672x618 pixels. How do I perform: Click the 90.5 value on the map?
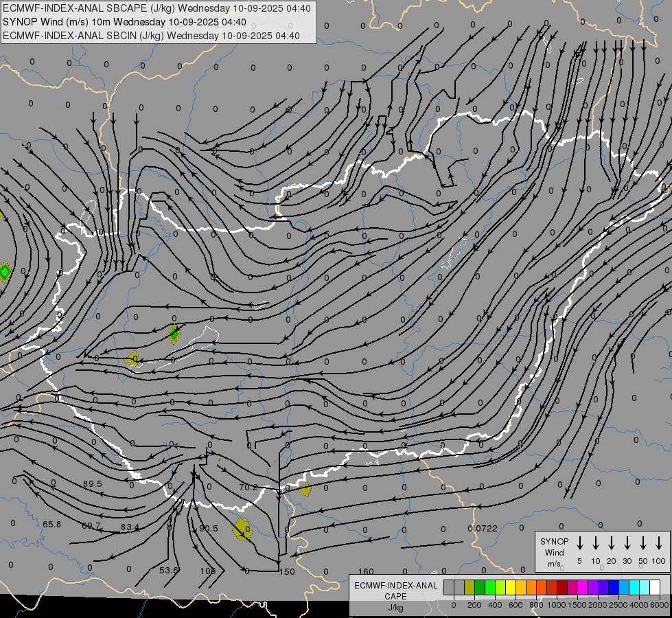click(209, 528)
